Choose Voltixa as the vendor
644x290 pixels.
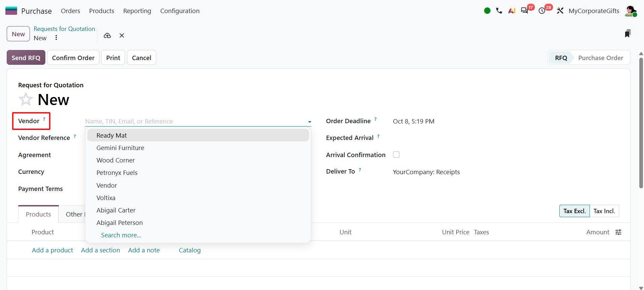(x=198, y=198)
